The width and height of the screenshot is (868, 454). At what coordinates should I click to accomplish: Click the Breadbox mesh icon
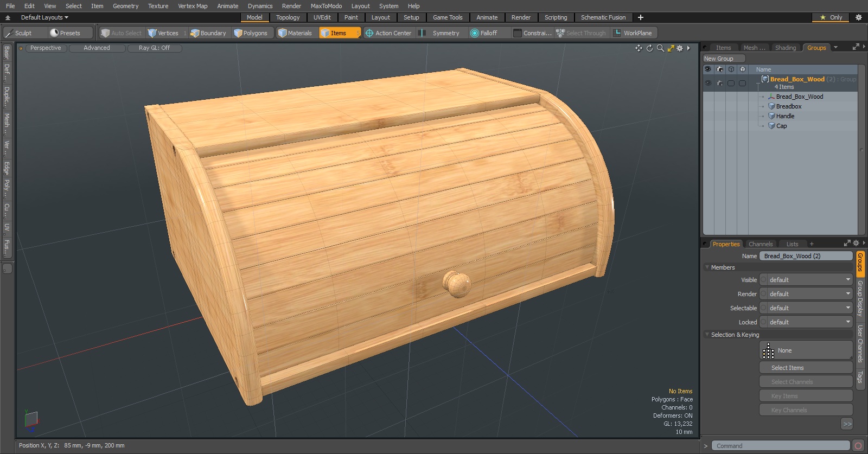click(771, 106)
